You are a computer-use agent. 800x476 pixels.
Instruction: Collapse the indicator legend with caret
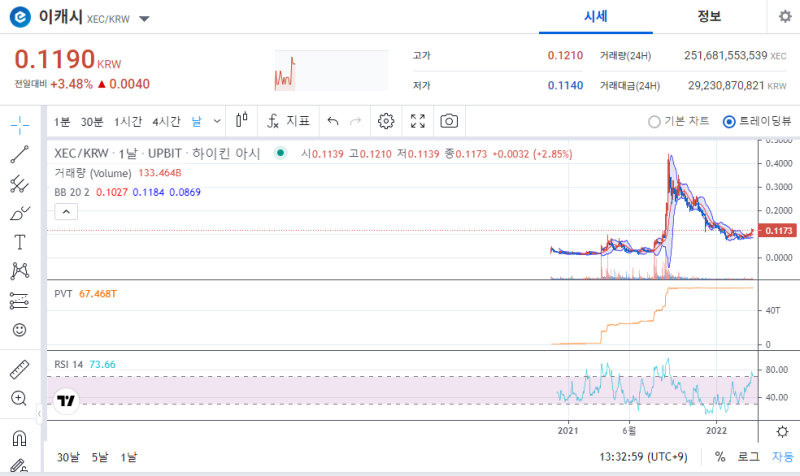(66, 211)
